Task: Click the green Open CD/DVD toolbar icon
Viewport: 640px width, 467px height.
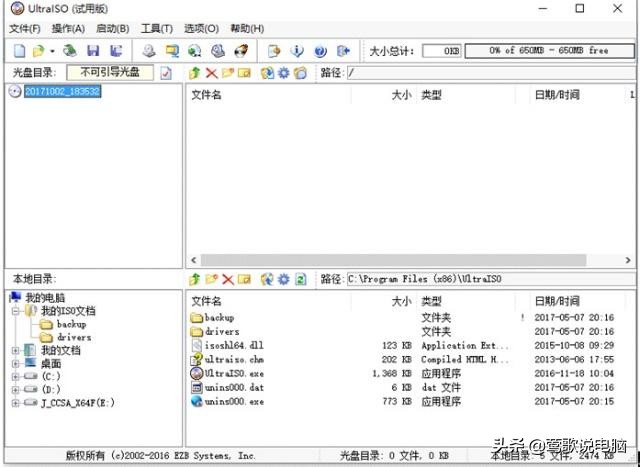Action: tap(70, 51)
